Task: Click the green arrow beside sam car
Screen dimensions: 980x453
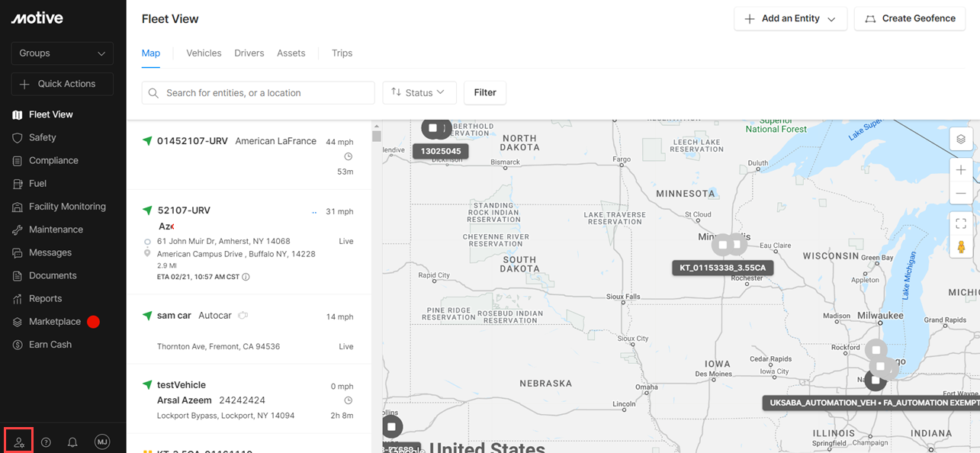Action: (147, 316)
